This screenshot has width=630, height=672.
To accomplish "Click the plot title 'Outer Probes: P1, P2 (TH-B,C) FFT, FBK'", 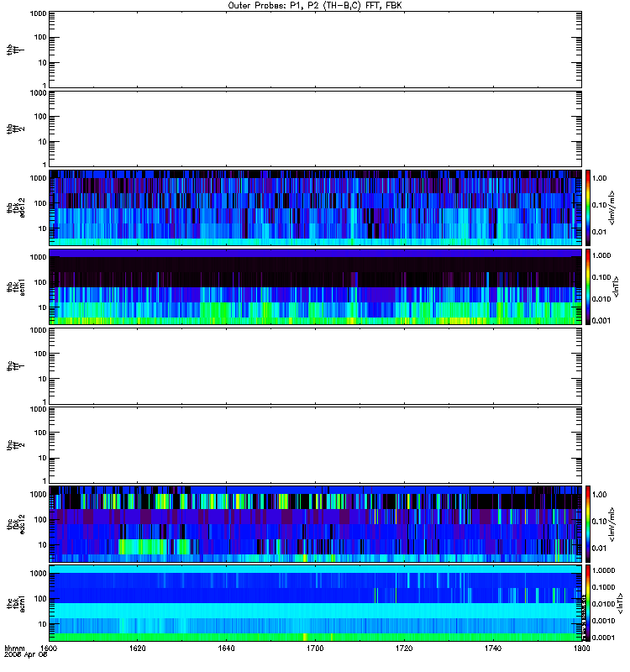I will pyautogui.click(x=315, y=6).
